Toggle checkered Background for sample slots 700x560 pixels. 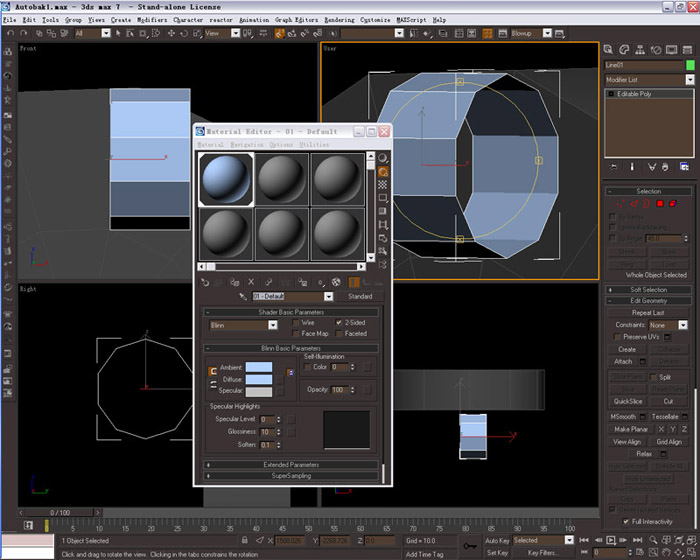[x=383, y=184]
